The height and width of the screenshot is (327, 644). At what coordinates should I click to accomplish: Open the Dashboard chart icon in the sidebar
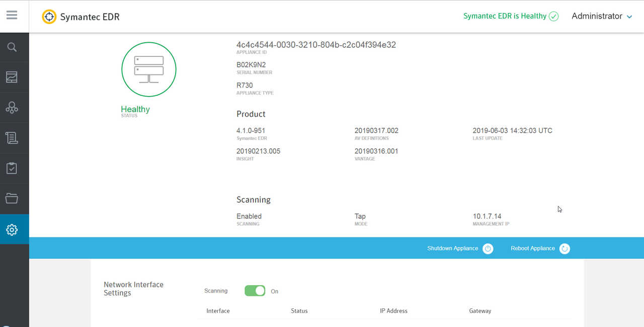pos(12,77)
